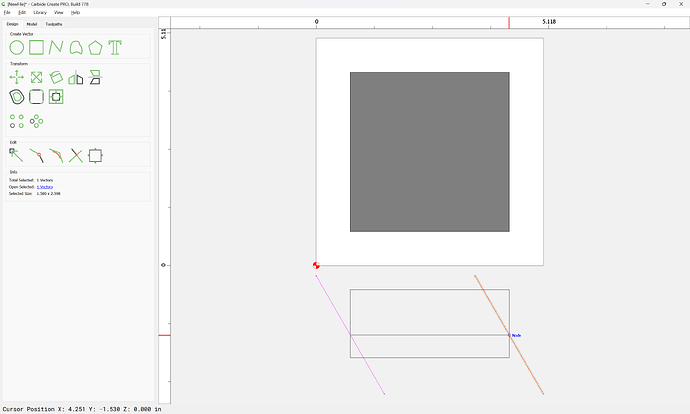Click the red-white origin marker
Screen dimensions: 690x414
(x=316, y=265)
